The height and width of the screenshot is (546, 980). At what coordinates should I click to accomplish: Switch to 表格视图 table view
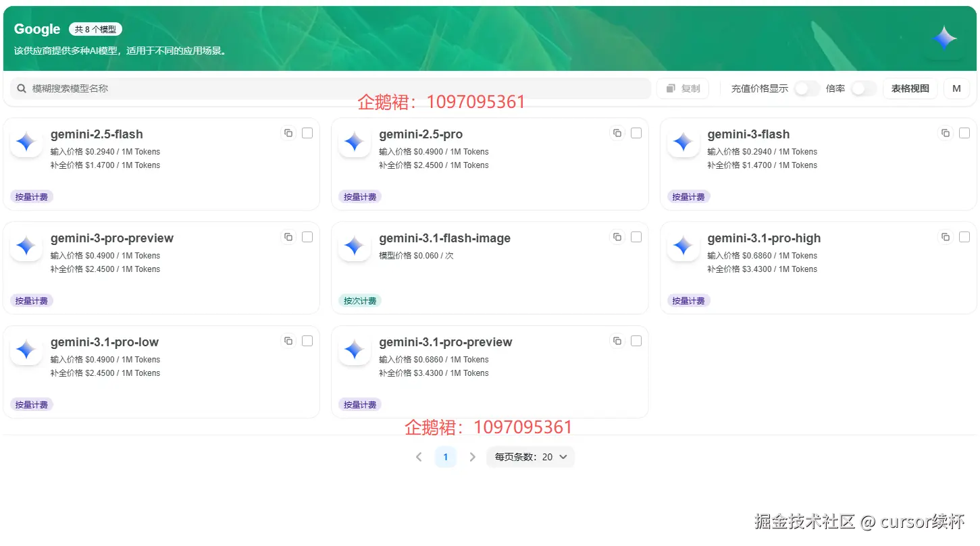click(x=910, y=88)
